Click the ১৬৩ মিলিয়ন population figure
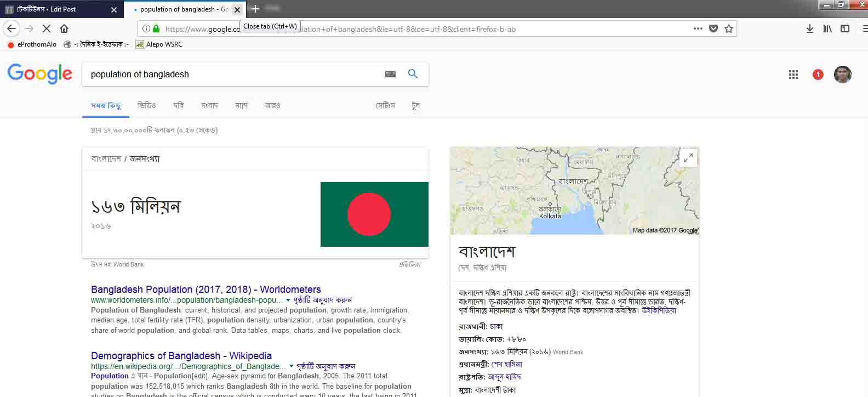This screenshot has width=868, height=397. pyautogui.click(x=135, y=207)
